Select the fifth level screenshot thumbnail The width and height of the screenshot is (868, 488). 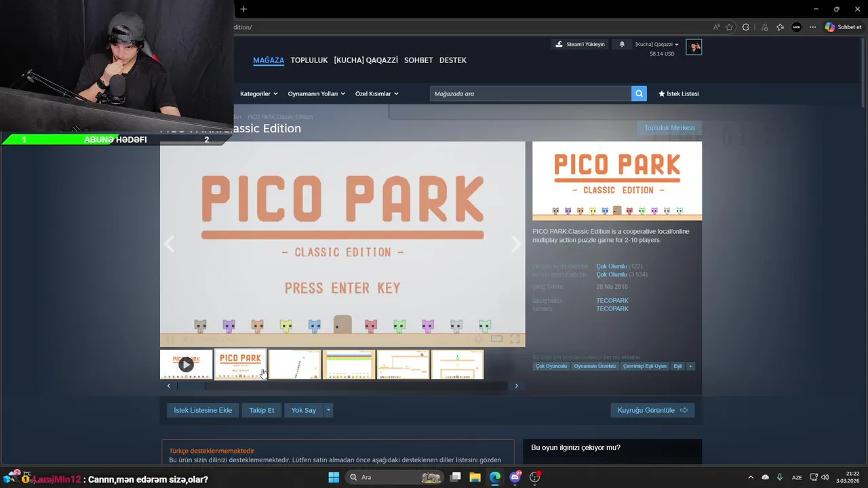(403, 365)
